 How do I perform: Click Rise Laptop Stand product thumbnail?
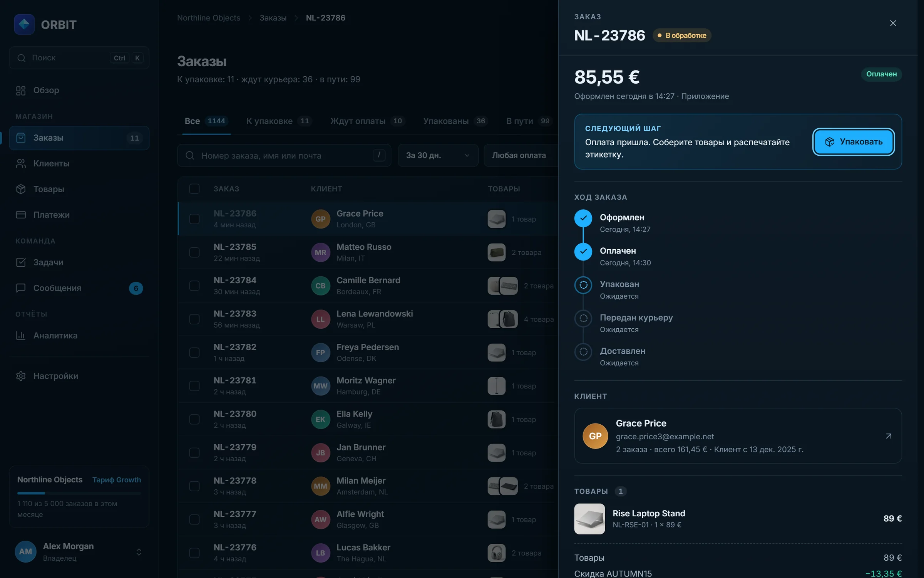(589, 519)
